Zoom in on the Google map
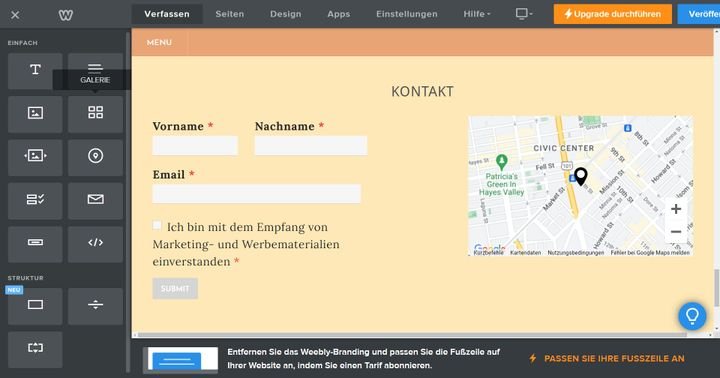720x378 pixels. 676,209
